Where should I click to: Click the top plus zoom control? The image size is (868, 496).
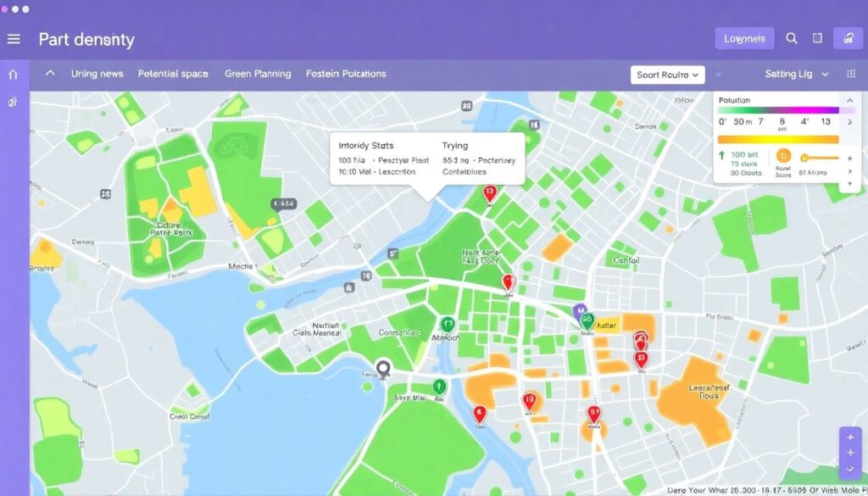pyautogui.click(x=850, y=437)
